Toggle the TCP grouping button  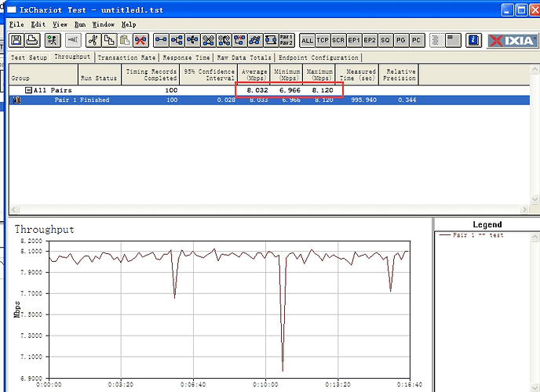tap(323, 40)
